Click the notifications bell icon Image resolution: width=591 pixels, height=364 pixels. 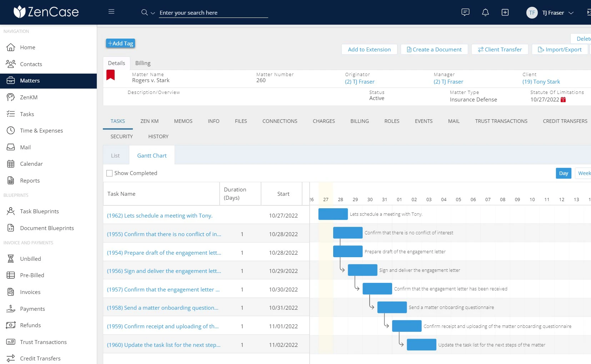pyautogui.click(x=485, y=12)
